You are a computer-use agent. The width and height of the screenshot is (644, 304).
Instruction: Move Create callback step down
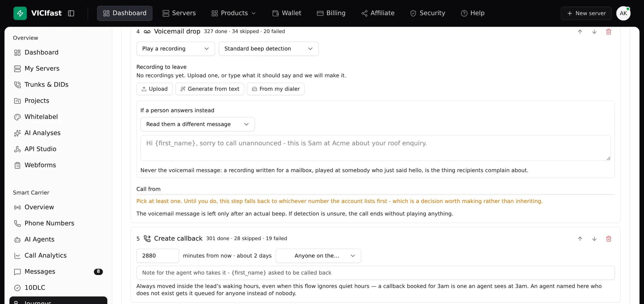(x=594, y=239)
